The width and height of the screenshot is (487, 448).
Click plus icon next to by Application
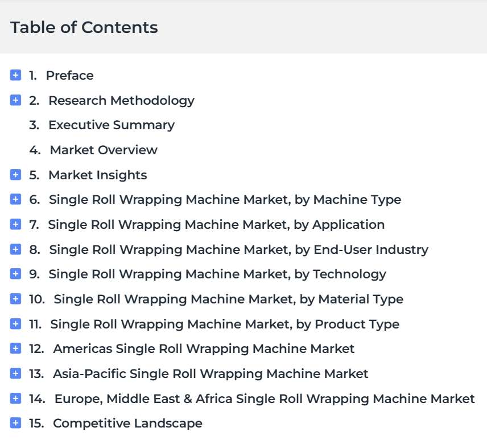[16, 224]
